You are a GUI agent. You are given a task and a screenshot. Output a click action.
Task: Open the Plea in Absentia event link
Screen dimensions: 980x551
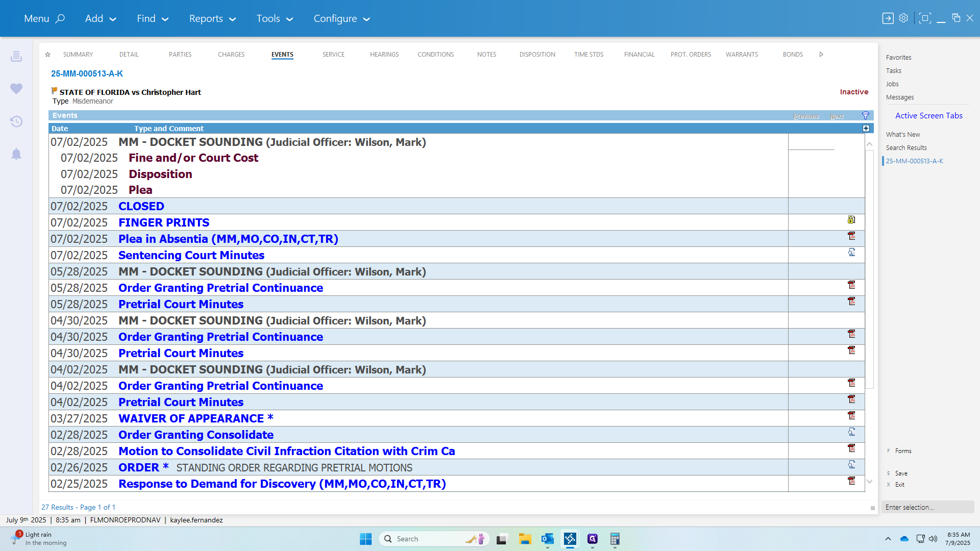(x=228, y=239)
